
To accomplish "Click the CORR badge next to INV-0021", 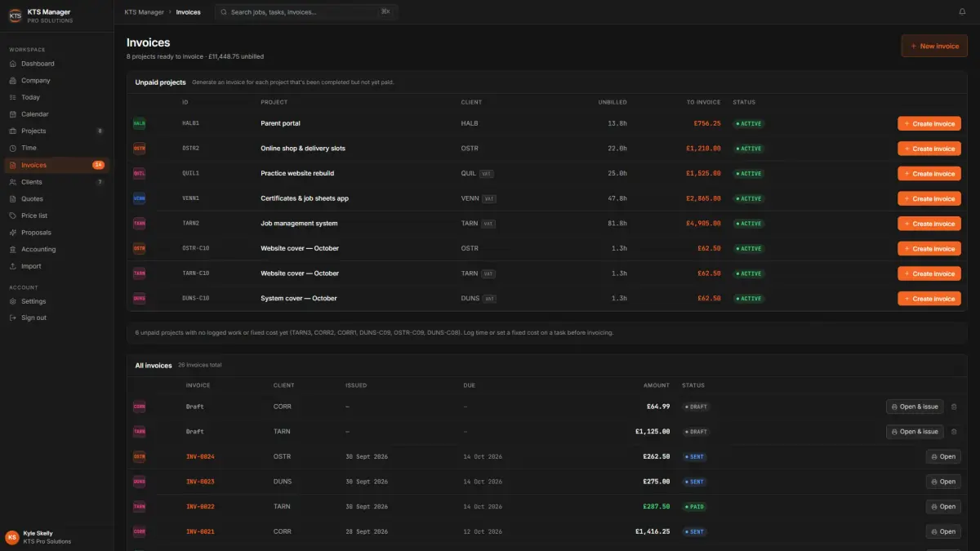I will tap(140, 531).
